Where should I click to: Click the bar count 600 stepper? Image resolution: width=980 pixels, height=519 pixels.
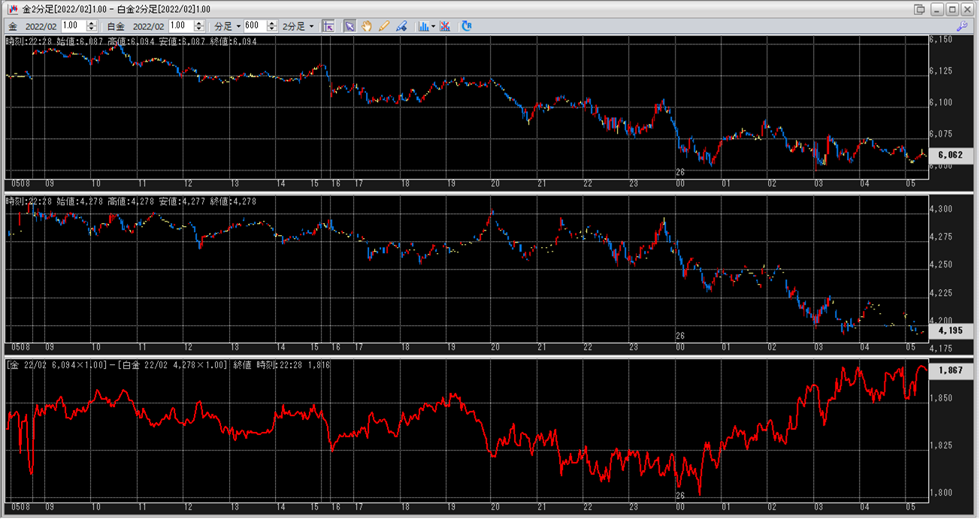[271, 26]
